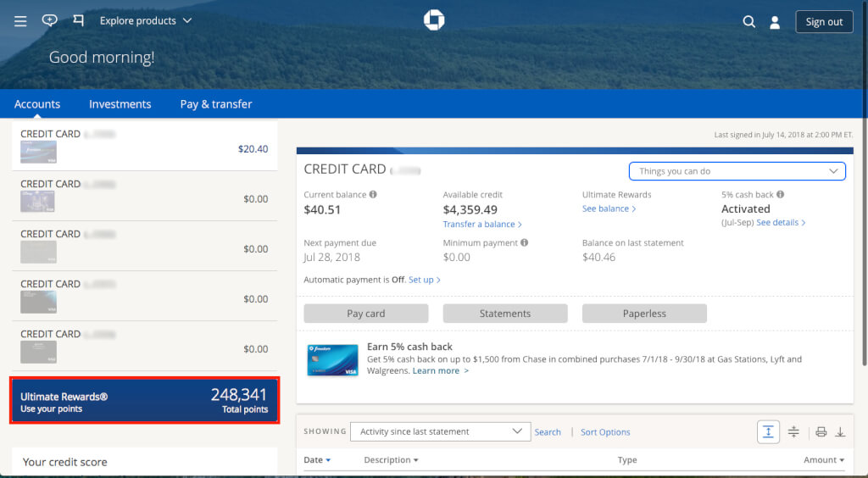Sort transactions by Date column
This screenshot has height=478, width=868.
[317, 459]
